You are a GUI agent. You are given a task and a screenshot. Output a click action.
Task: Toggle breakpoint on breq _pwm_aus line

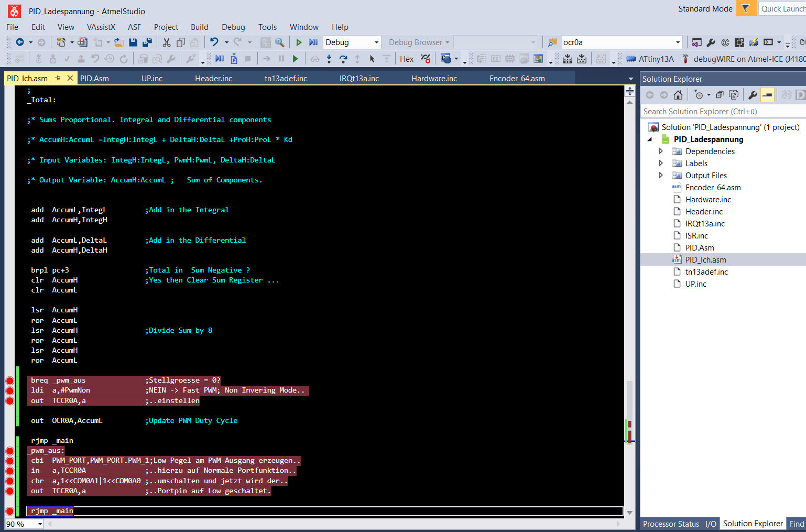pyautogui.click(x=9, y=381)
